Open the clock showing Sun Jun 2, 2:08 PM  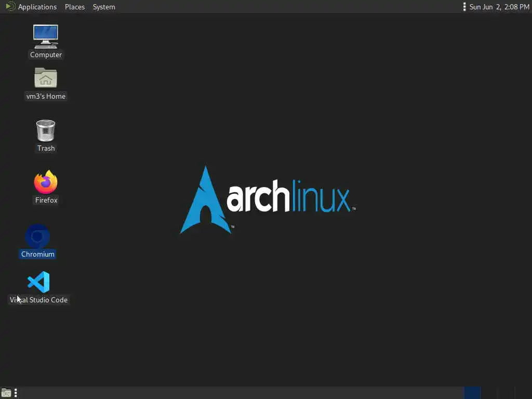pyautogui.click(x=499, y=7)
